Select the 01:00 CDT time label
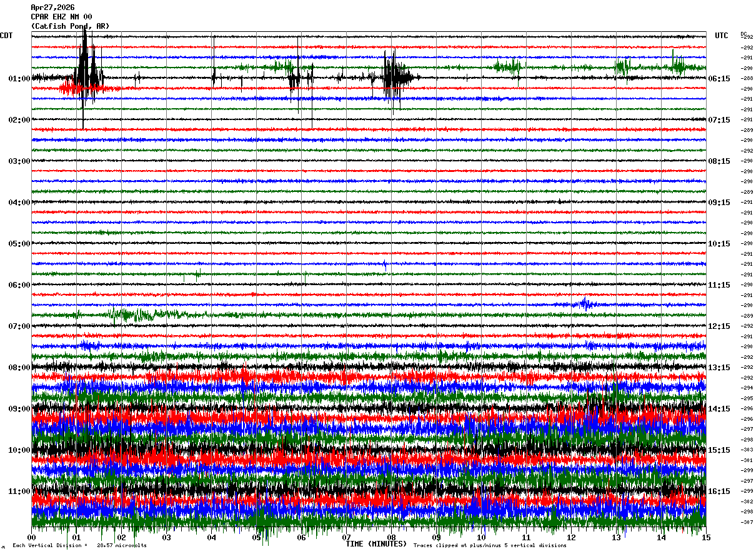Image resolution: width=756 pixels, height=554 pixels. 19,79
